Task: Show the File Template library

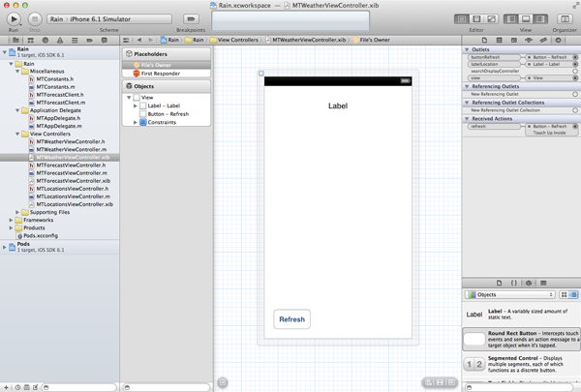Action: click(499, 283)
